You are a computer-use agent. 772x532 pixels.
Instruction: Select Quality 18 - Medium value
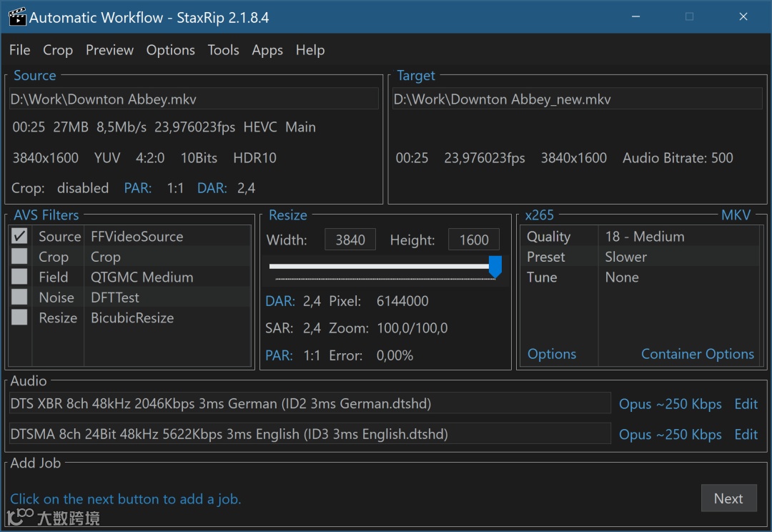tap(645, 237)
